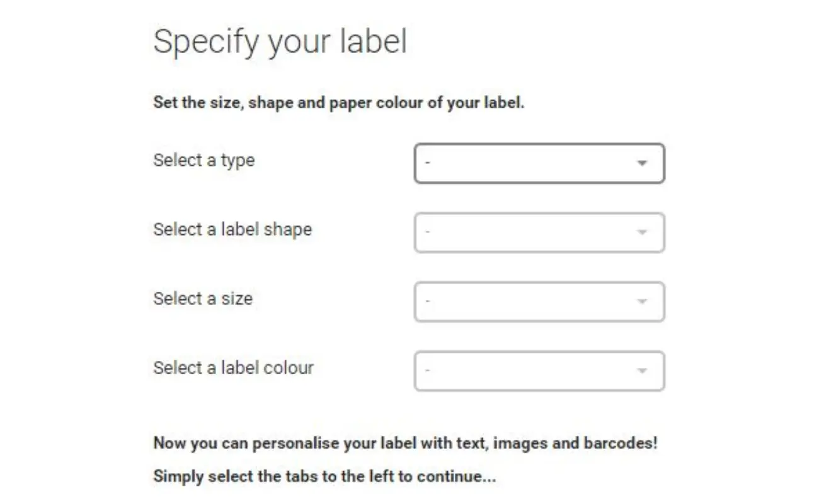Click the dash placeholder in the label colour dropdown
Screen dimensions: 819x504
pyautogui.click(x=428, y=371)
